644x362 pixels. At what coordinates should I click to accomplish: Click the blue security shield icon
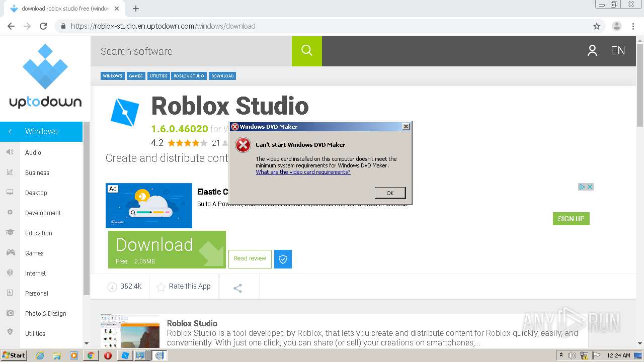[x=283, y=259]
